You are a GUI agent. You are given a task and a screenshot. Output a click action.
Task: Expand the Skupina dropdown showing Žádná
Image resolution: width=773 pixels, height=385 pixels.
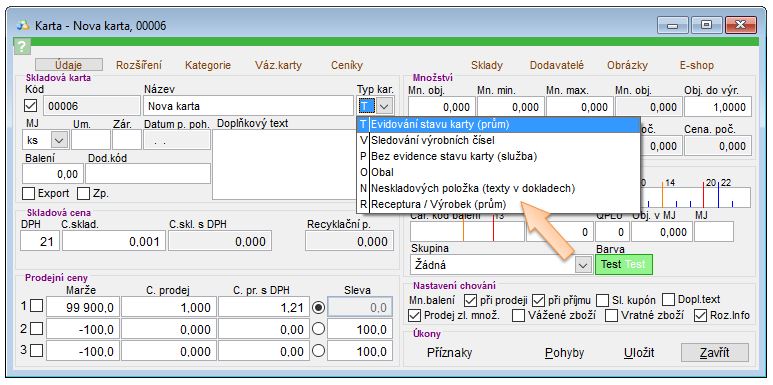click(x=583, y=265)
